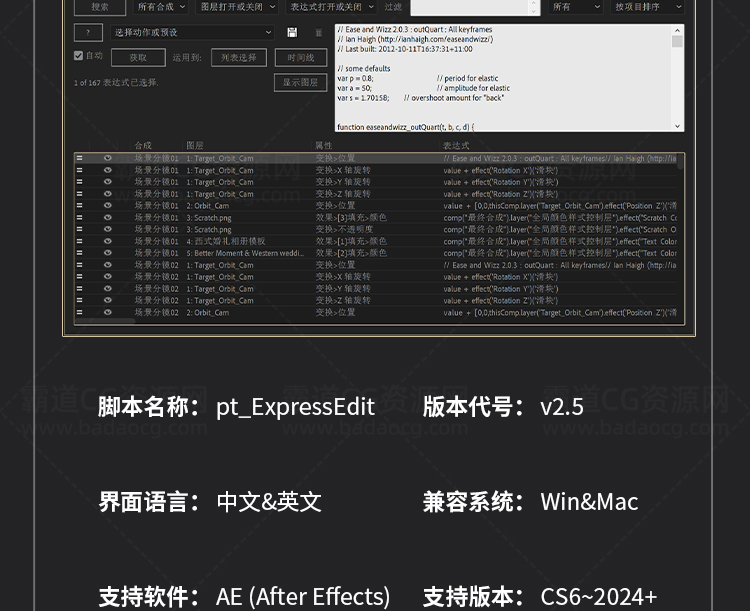Toggle eye icon on Scratch.png 效果>[3]填充>颜色 row
750x611 pixels.
point(108,217)
